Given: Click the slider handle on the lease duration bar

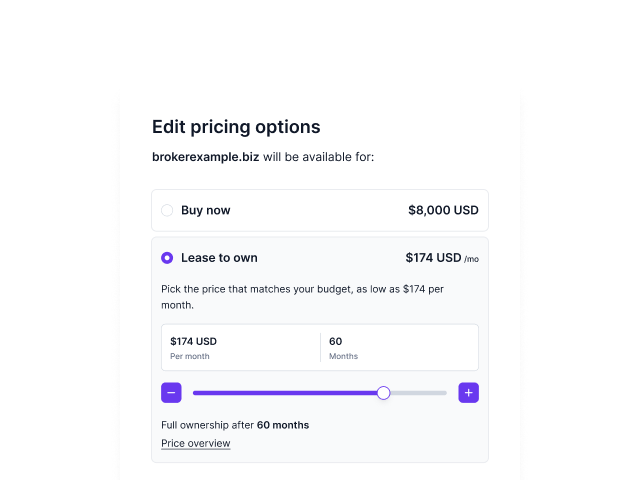Looking at the screenshot, I should (x=383, y=393).
